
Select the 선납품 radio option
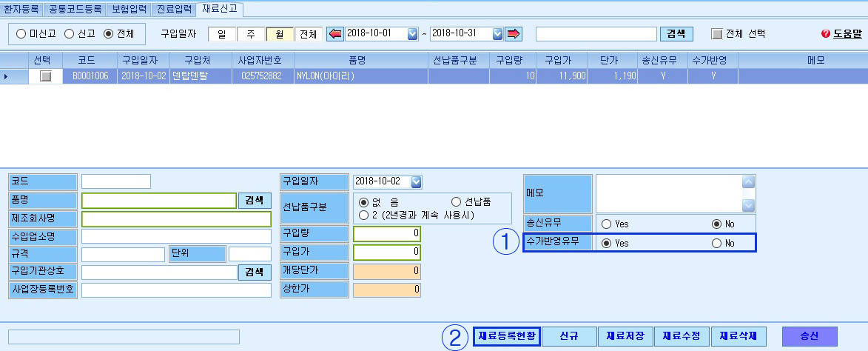tap(456, 202)
